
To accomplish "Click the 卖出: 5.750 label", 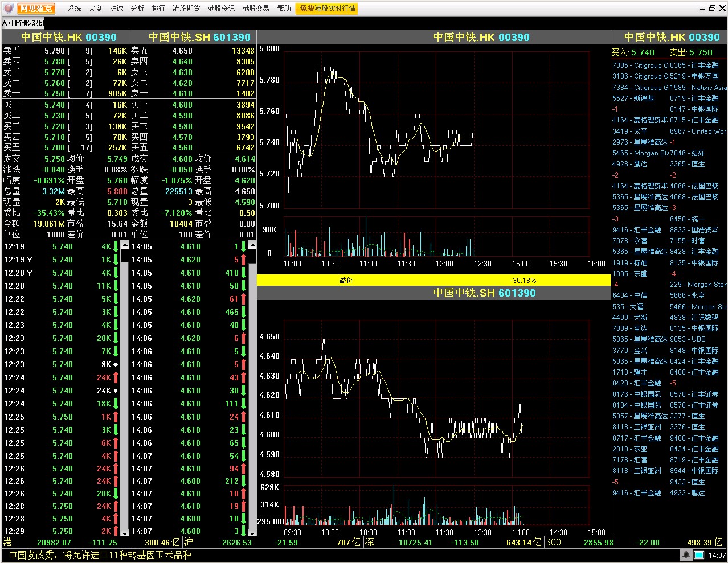I will (x=691, y=52).
